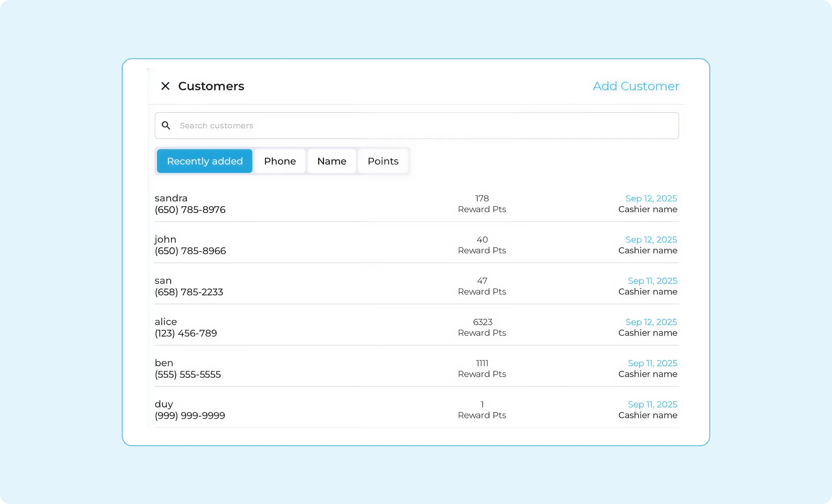This screenshot has width=832, height=504.
Task: Close the Customers panel with X icon
Action: [x=165, y=86]
